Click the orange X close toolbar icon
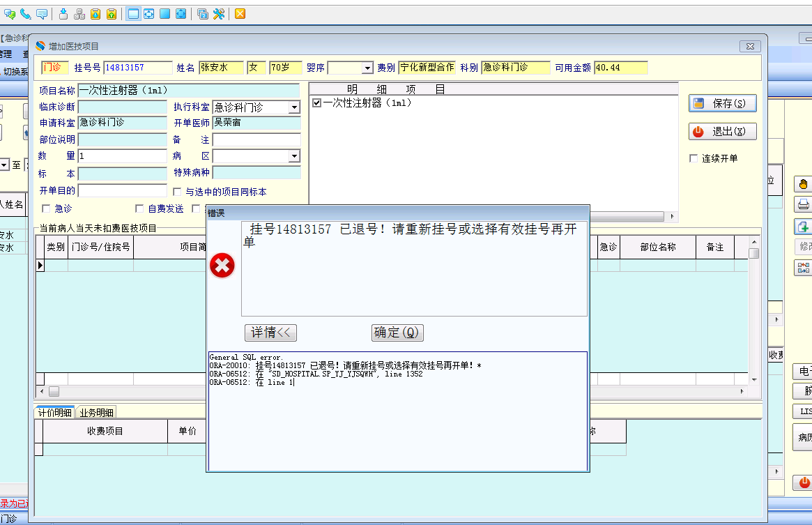Image resolution: width=812 pixels, height=525 pixels. point(240,14)
